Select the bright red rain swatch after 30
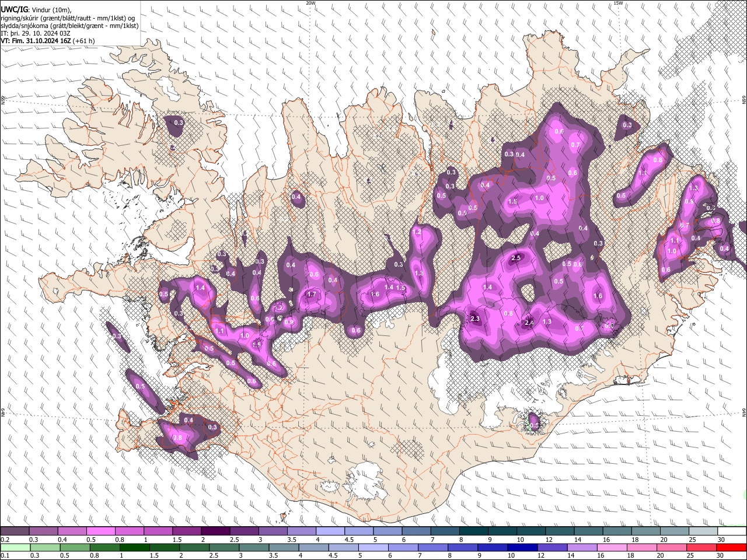The image size is (747, 560). (x=732, y=548)
